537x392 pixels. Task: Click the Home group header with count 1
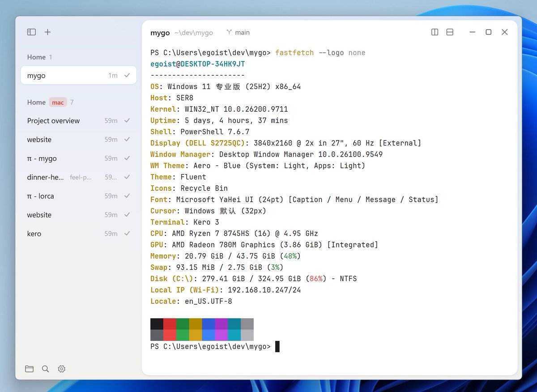39,57
